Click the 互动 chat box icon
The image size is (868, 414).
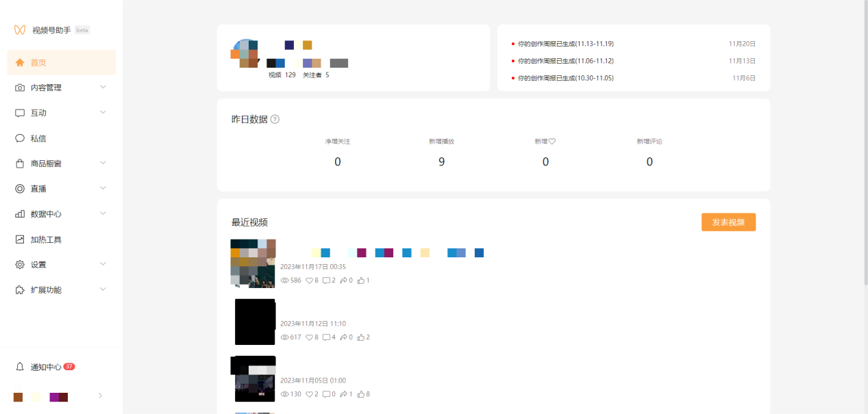coord(20,113)
